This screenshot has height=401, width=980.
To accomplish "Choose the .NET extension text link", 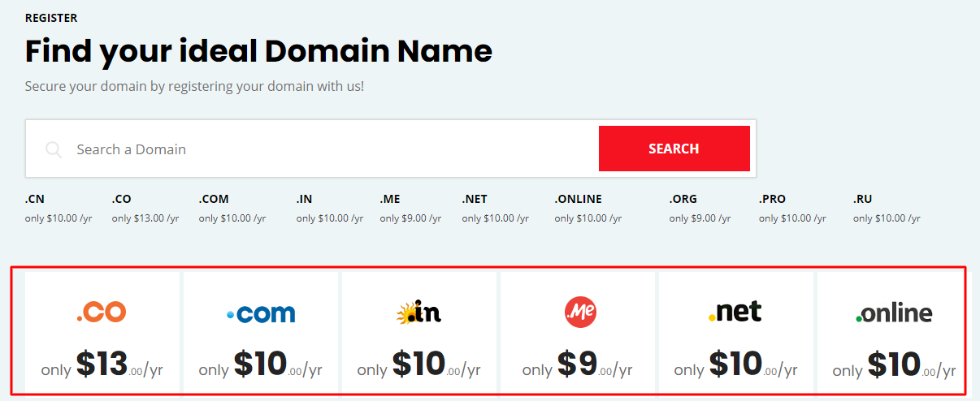I will tap(475, 199).
